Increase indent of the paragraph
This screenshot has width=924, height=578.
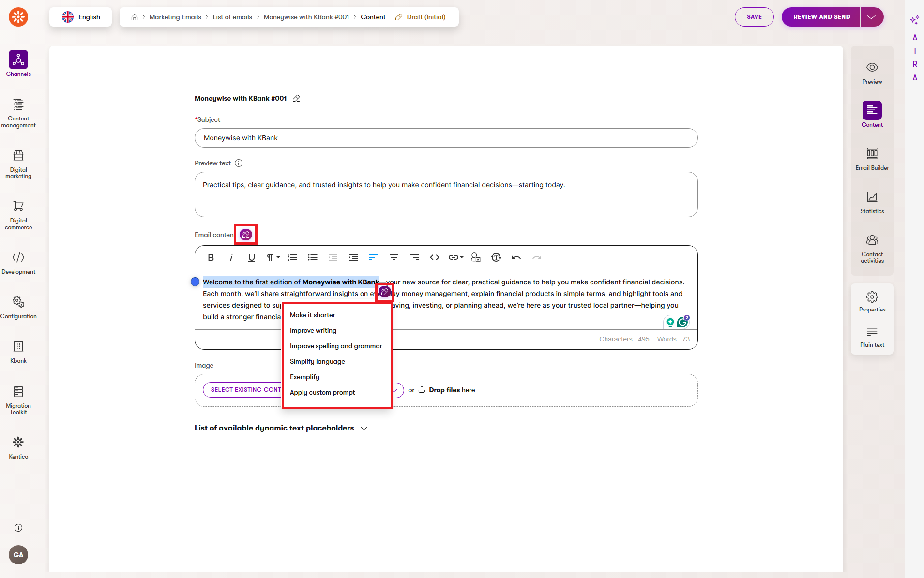point(353,257)
